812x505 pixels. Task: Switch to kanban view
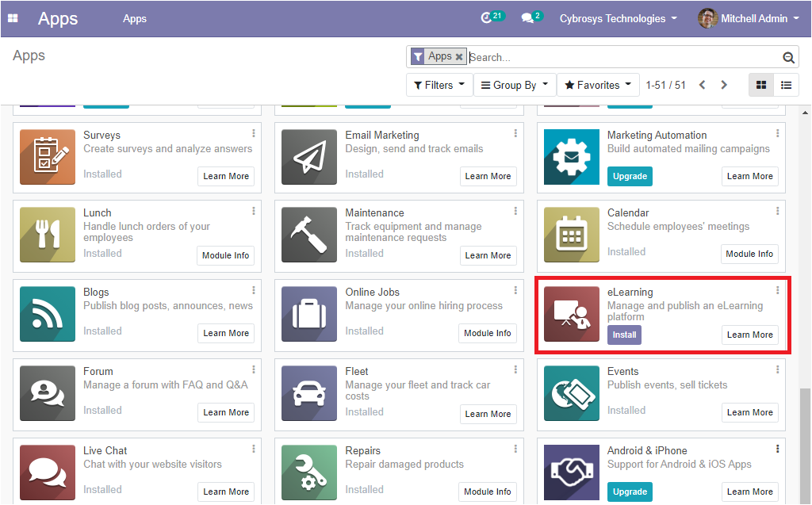(x=761, y=85)
